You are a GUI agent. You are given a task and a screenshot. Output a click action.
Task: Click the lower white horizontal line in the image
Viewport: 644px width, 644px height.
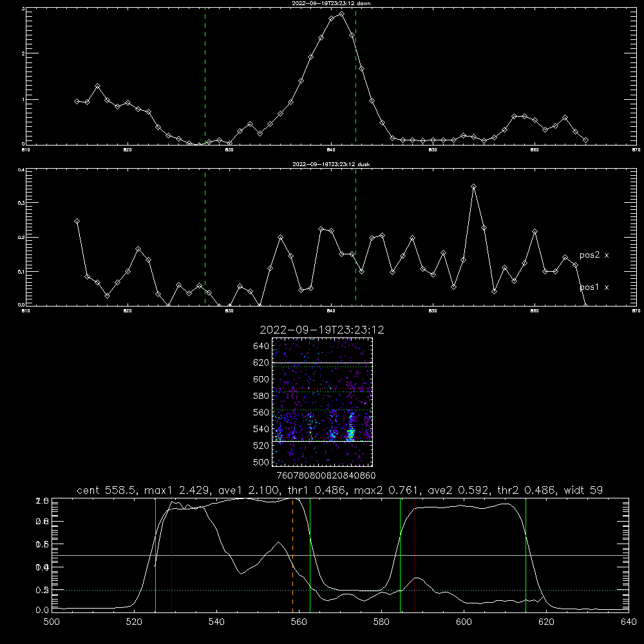[322, 442]
